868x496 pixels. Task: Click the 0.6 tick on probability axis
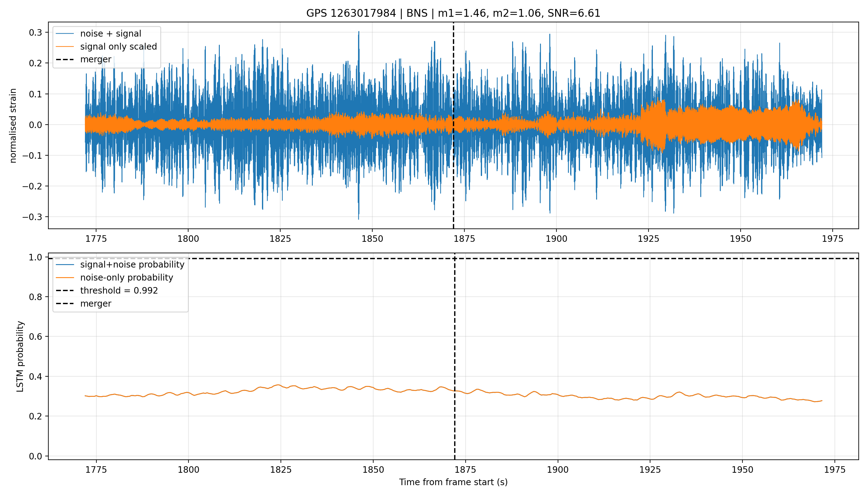pyautogui.click(x=35, y=337)
